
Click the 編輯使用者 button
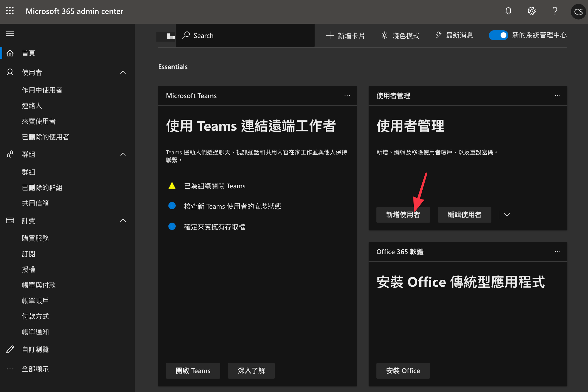464,215
